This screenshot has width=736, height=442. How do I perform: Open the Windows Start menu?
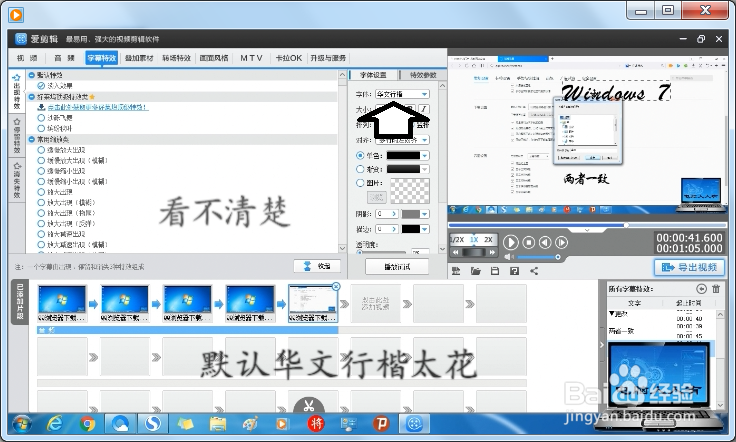tap(22, 424)
